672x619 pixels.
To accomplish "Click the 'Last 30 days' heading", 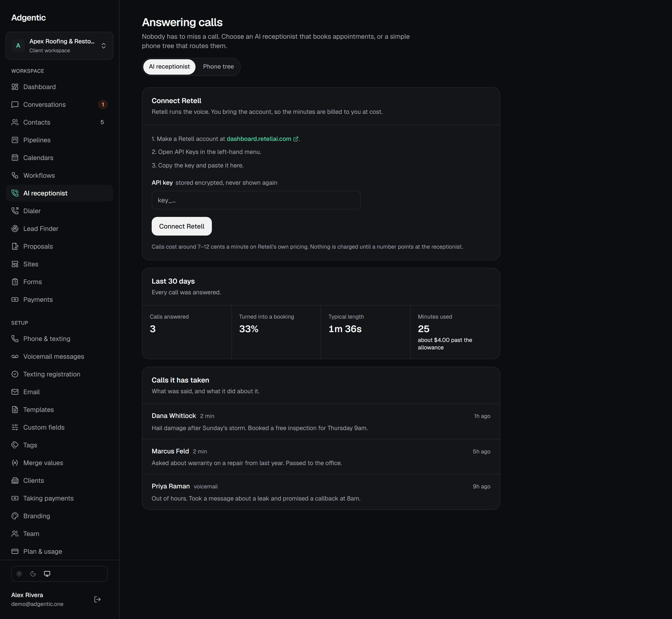I will click(173, 281).
